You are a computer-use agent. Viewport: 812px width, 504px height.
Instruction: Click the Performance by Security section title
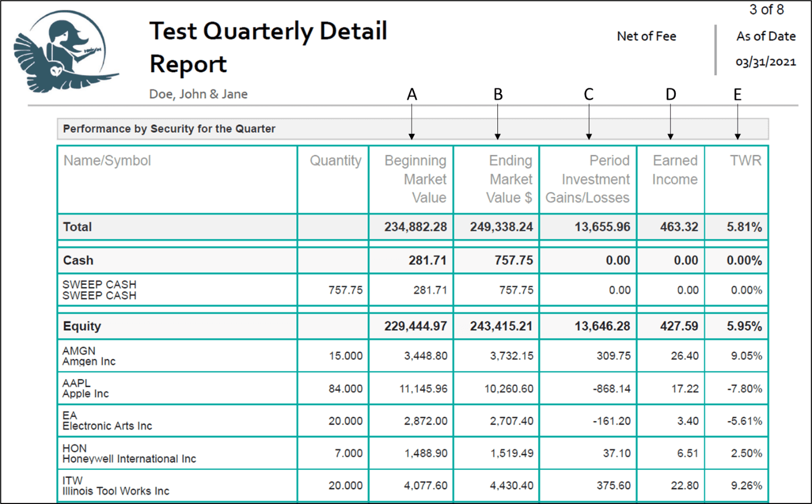pyautogui.click(x=169, y=129)
